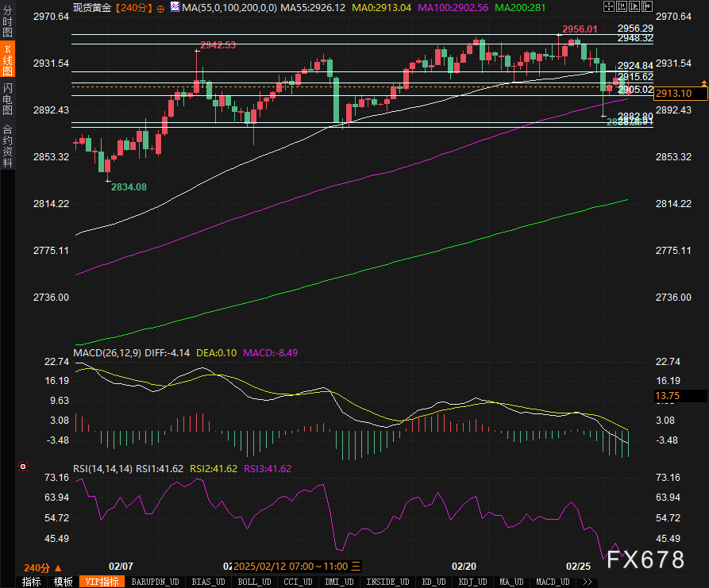The height and width of the screenshot is (588, 709).
Task: Click the MACD_UD indicator button
Action: (x=553, y=582)
